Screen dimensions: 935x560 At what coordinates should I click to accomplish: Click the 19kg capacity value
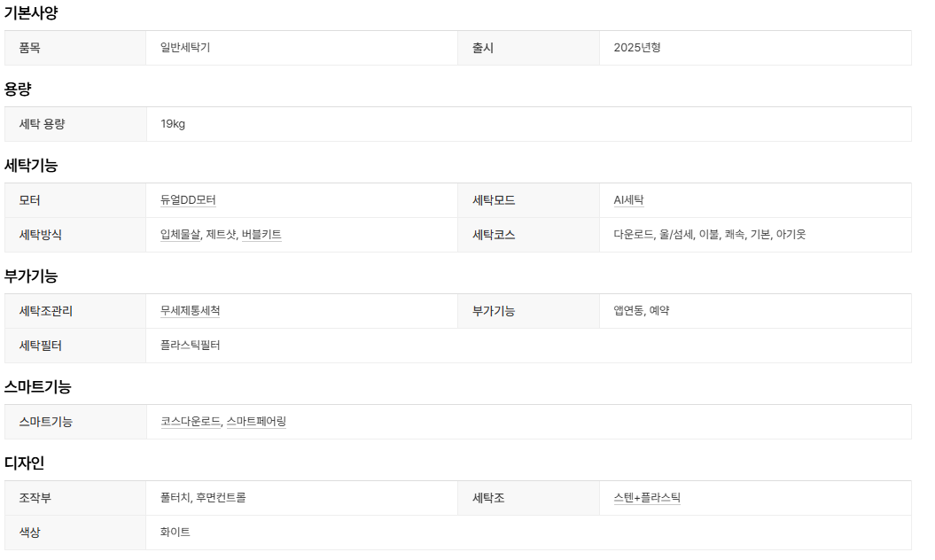pyautogui.click(x=173, y=124)
